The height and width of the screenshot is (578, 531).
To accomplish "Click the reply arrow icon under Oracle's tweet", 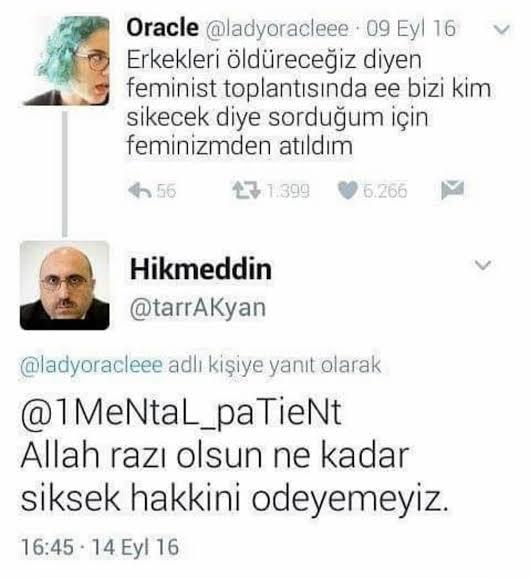I will [140, 191].
